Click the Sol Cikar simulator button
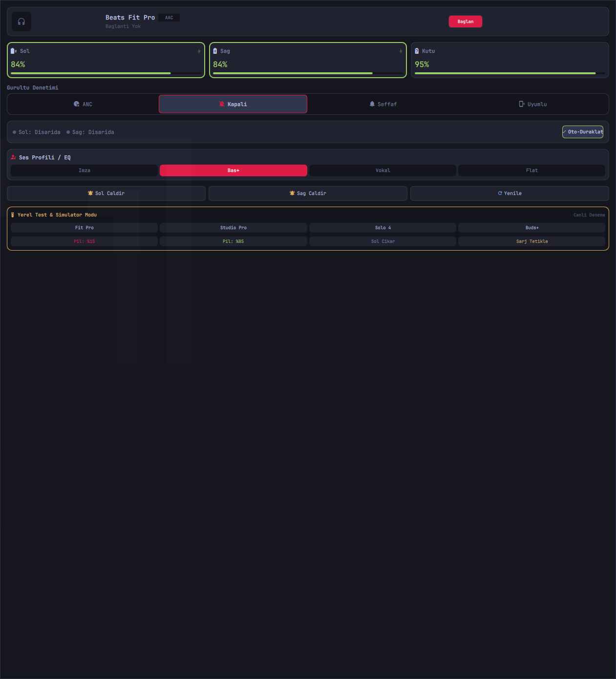Image resolution: width=616 pixels, height=679 pixels. coord(382,241)
